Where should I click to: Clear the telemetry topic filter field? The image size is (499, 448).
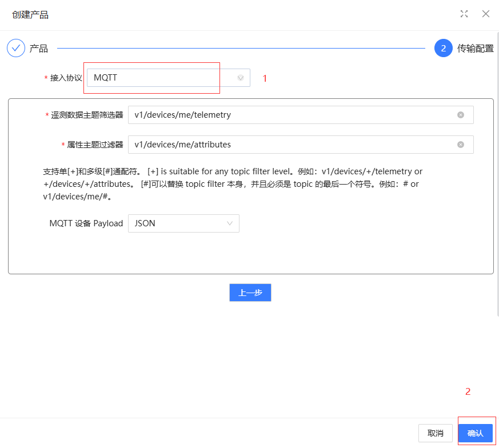(461, 115)
